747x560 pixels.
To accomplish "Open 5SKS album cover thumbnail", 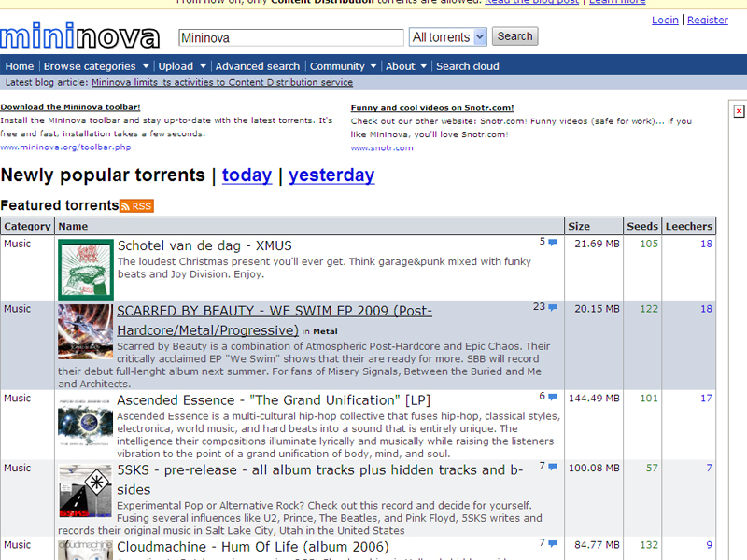I will 86,491.
